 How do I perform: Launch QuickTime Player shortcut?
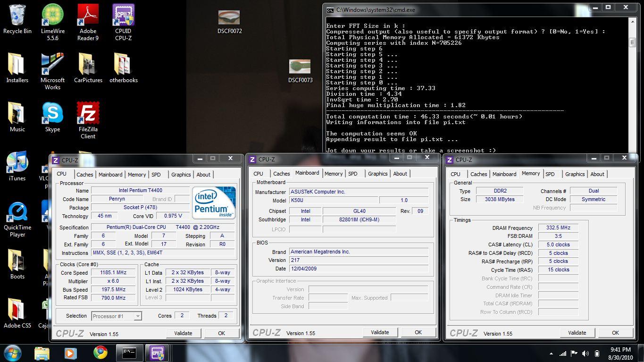point(17,219)
